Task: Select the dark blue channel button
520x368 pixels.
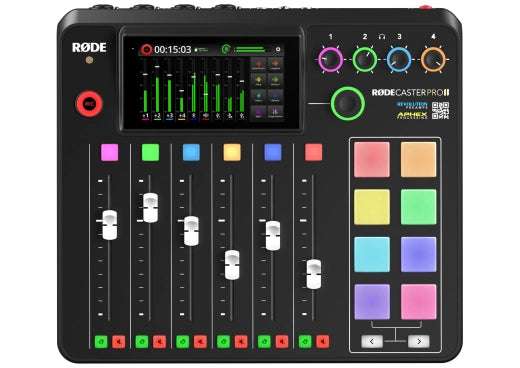Action: pyautogui.click(x=273, y=153)
